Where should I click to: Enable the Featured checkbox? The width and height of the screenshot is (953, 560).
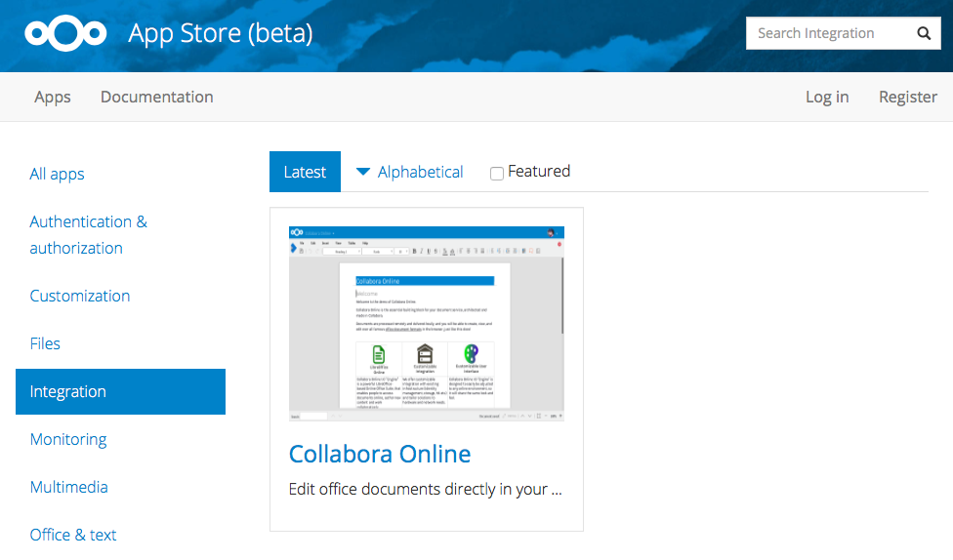tap(497, 174)
